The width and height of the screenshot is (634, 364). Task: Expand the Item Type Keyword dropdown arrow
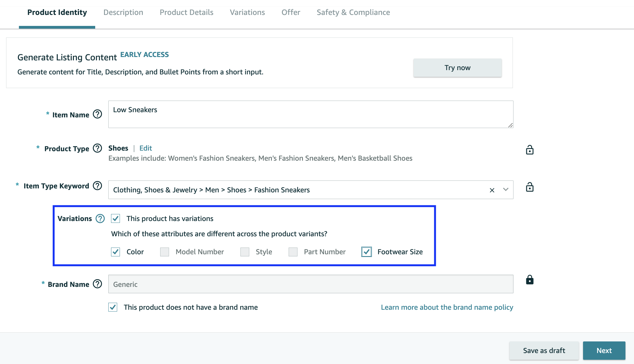coord(506,190)
